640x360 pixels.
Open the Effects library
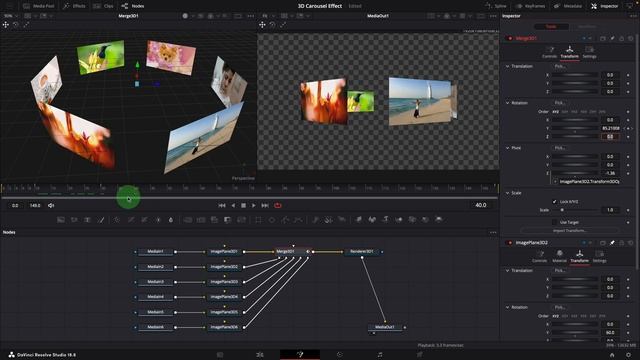(74, 6)
